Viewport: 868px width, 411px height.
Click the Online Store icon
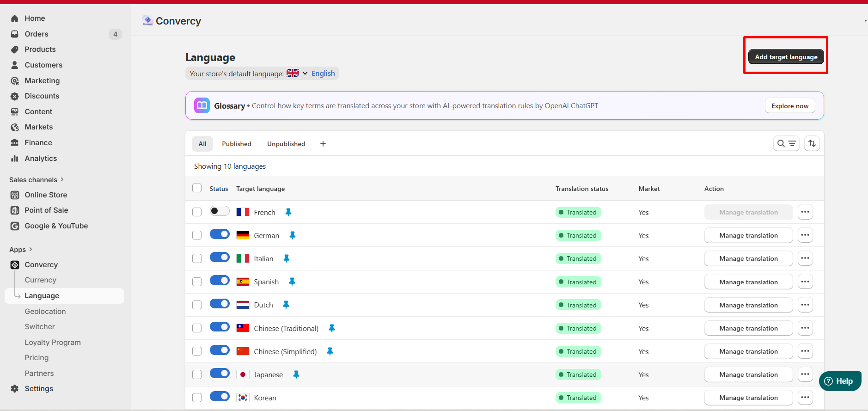pos(15,195)
